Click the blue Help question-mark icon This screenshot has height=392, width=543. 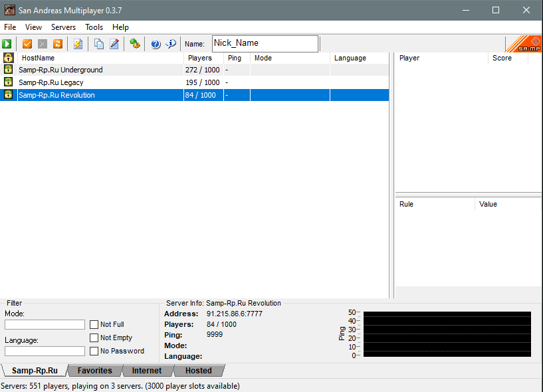156,44
